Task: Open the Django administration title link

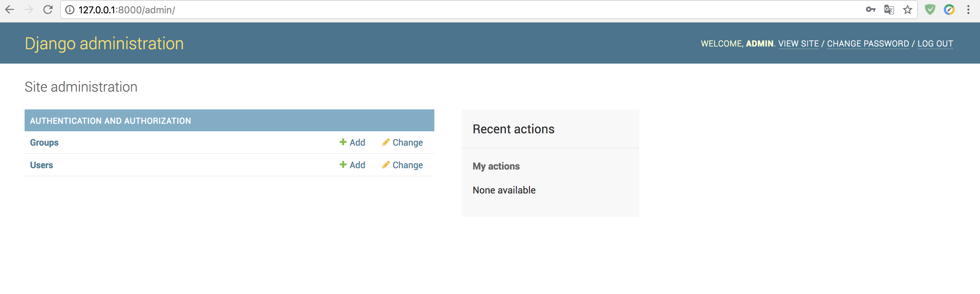Action: (x=104, y=43)
